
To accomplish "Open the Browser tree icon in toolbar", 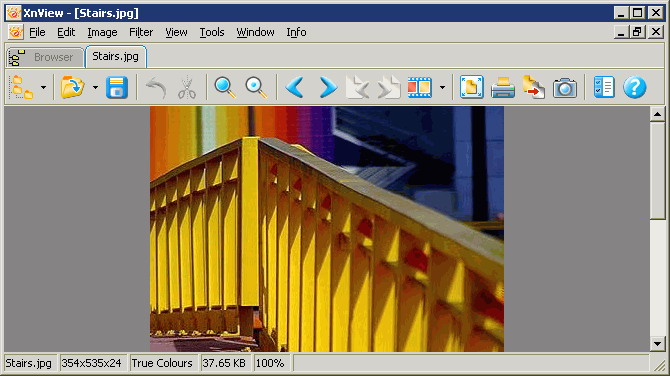I will click(22, 87).
